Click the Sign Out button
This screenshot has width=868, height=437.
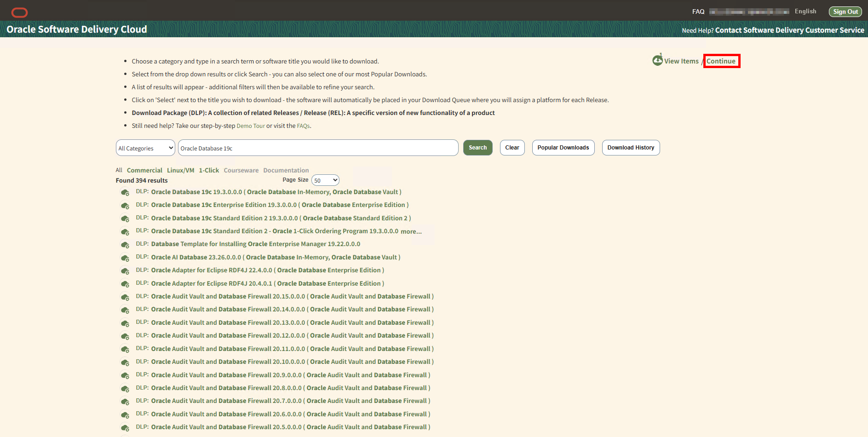(845, 11)
